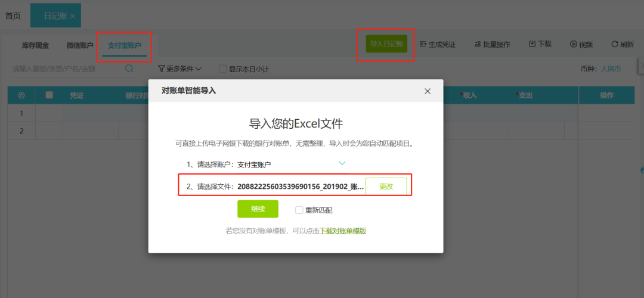Close the 对账单智能导入 dialog
The height and width of the screenshot is (298, 644).
428,91
